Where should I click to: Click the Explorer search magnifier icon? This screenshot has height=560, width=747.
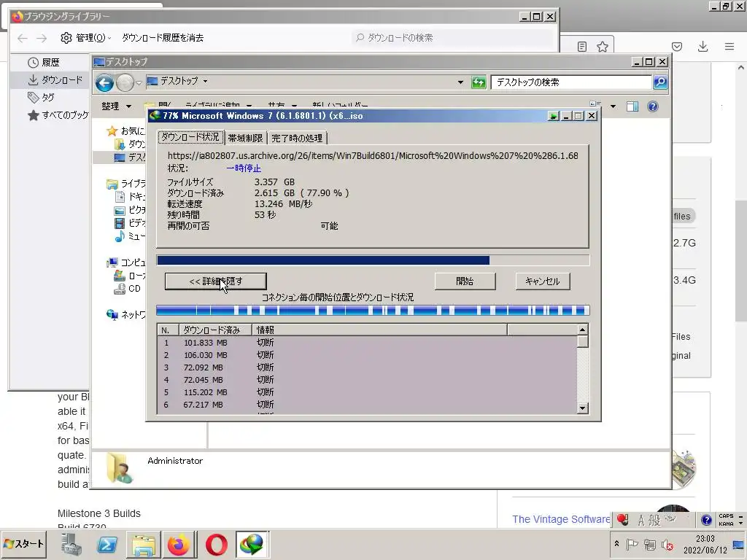[660, 82]
